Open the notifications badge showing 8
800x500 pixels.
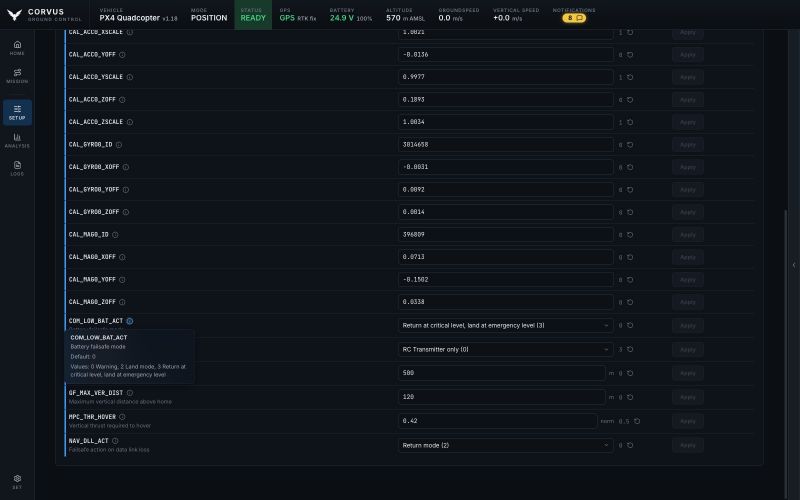[x=574, y=18]
